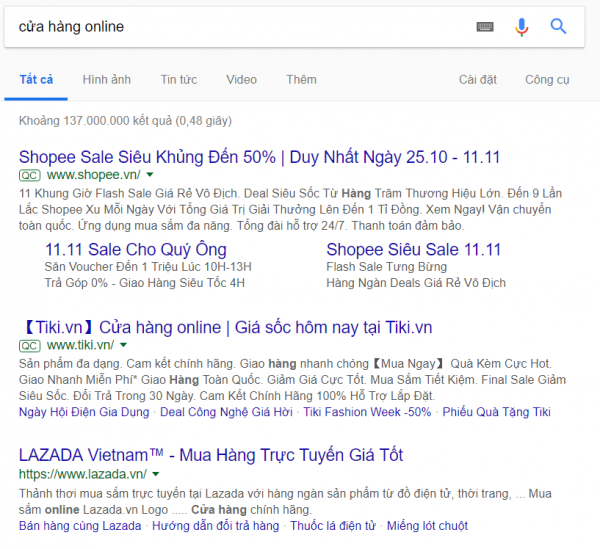The image size is (600, 549).
Task: Open 'Cài đặt' settings menu
Action: point(478,80)
